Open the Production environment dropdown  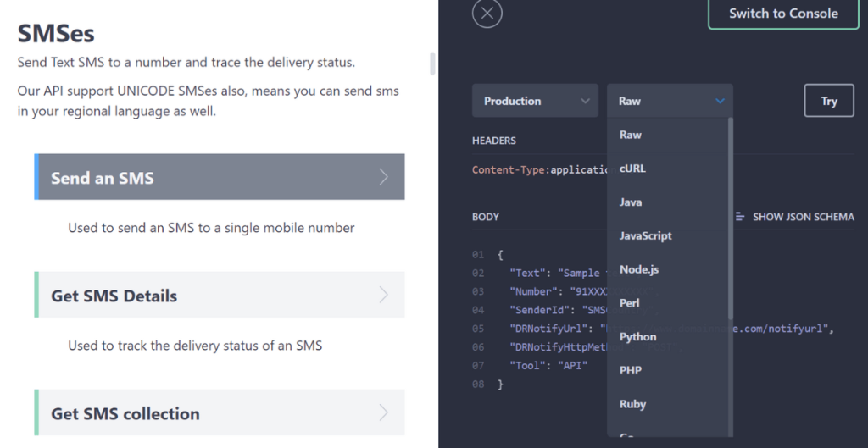536,101
